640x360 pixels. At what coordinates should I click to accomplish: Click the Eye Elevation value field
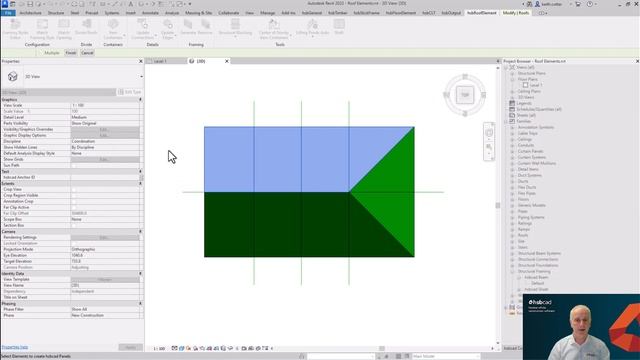tap(105, 256)
